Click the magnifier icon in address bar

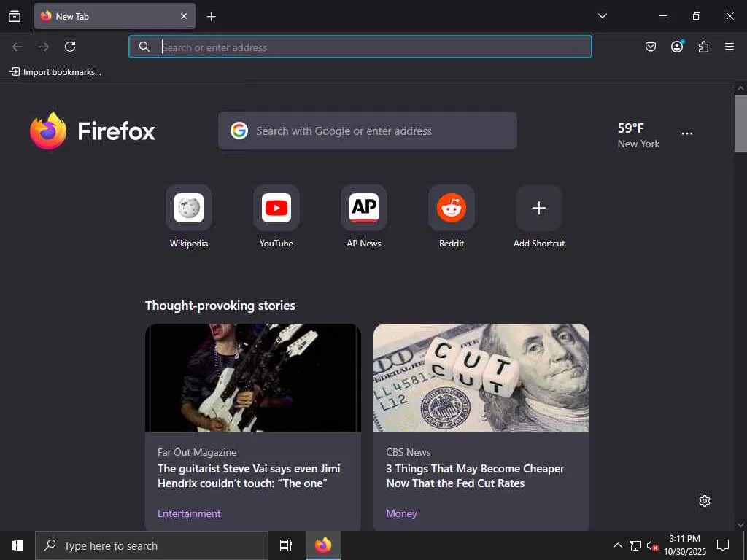point(144,47)
